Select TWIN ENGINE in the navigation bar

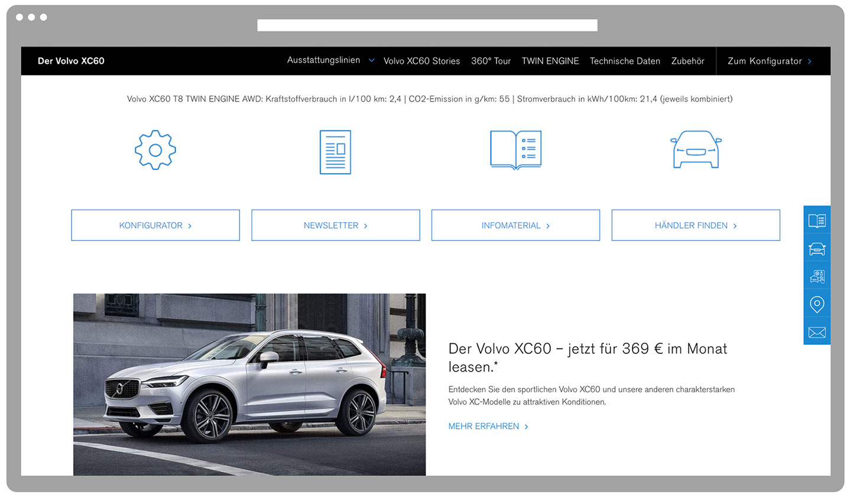coord(550,61)
